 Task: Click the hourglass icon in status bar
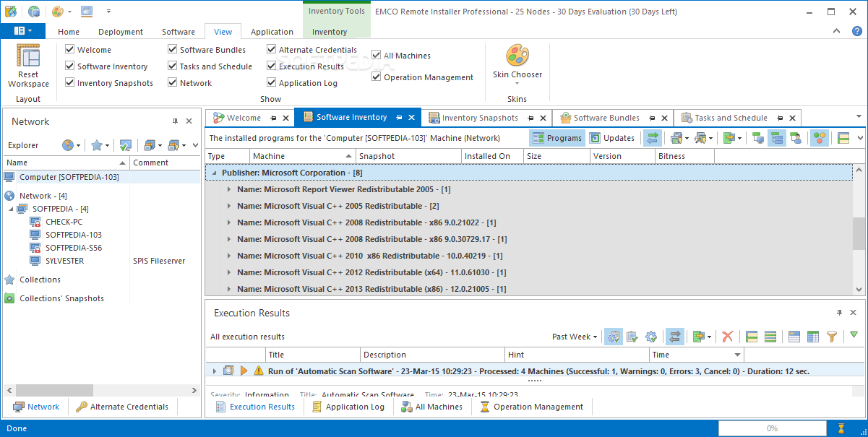pyautogui.click(x=841, y=428)
